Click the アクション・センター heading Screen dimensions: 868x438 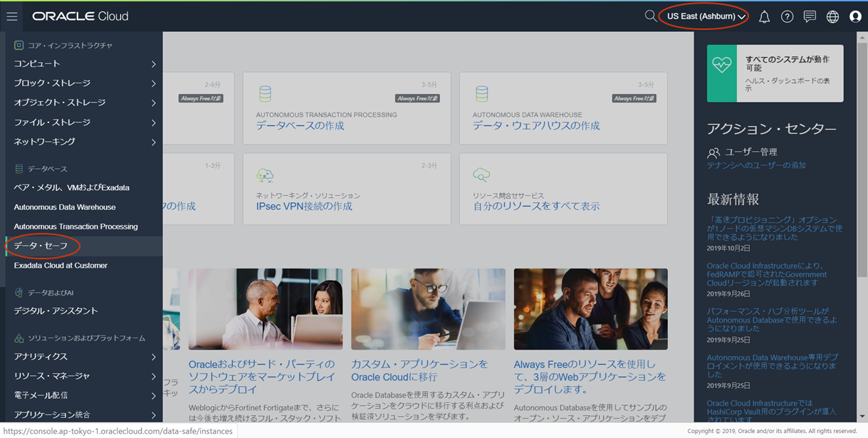(772, 129)
